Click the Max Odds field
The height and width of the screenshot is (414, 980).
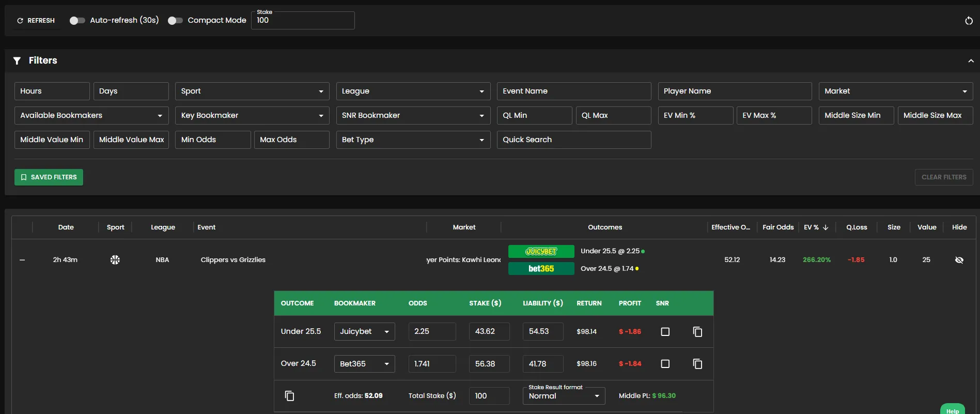292,140
